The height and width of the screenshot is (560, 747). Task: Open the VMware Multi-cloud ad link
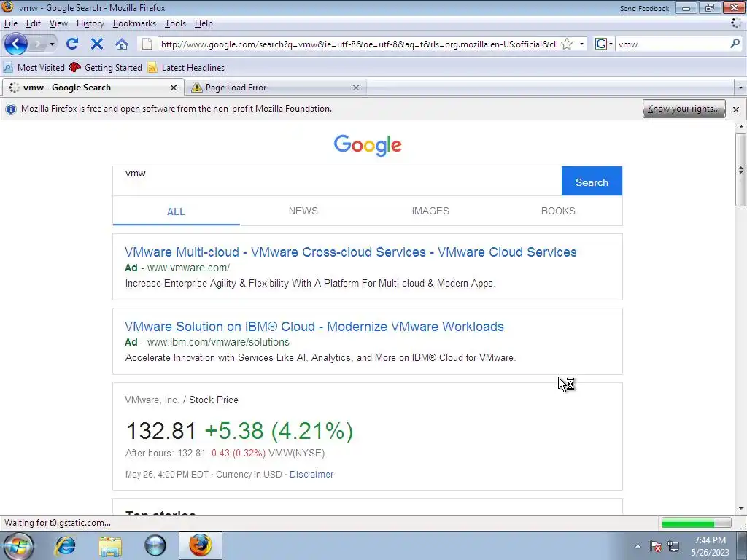click(x=351, y=252)
